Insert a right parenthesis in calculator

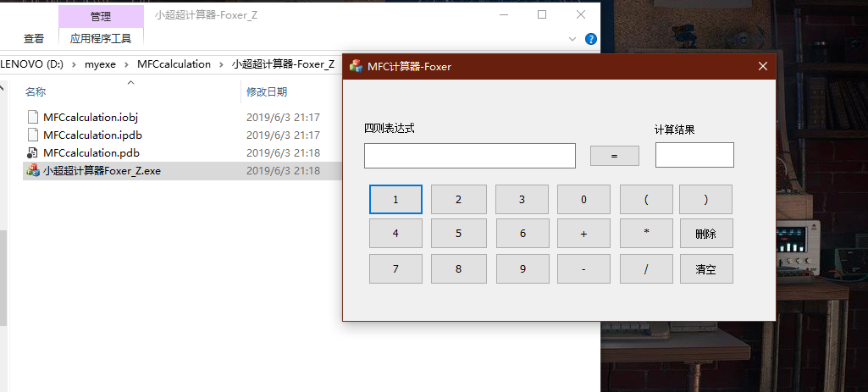[x=705, y=199]
